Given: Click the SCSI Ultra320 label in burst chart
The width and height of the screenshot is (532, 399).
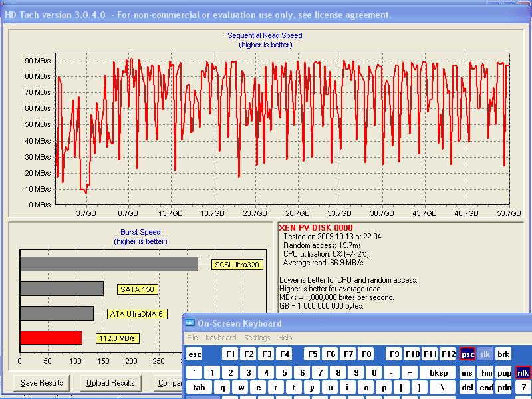Looking at the screenshot, I should (237, 265).
